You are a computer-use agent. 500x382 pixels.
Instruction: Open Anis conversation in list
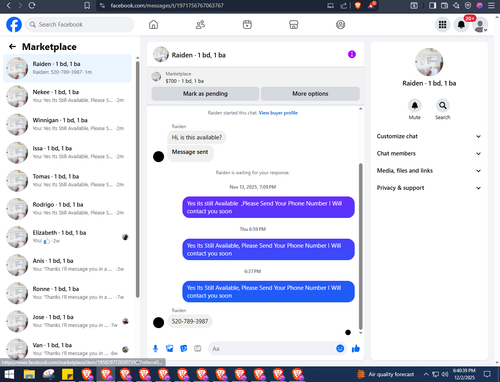click(68, 265)
